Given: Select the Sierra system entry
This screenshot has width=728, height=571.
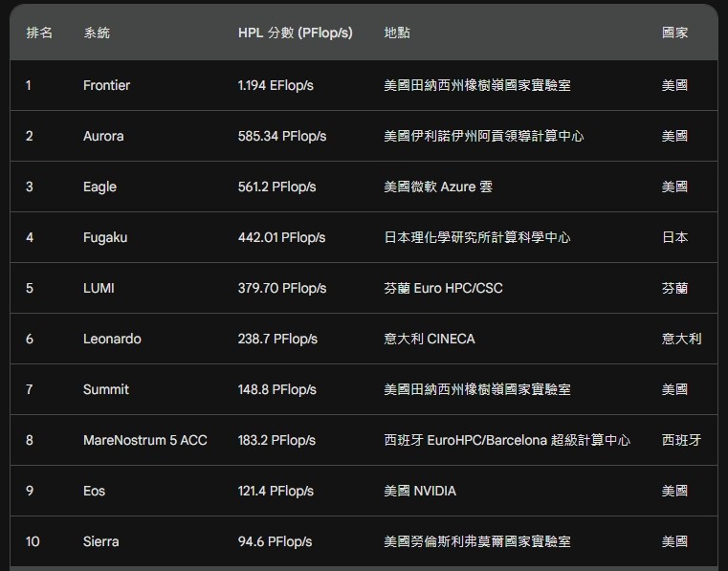Looking at the screenshot, I should [101, 541].
